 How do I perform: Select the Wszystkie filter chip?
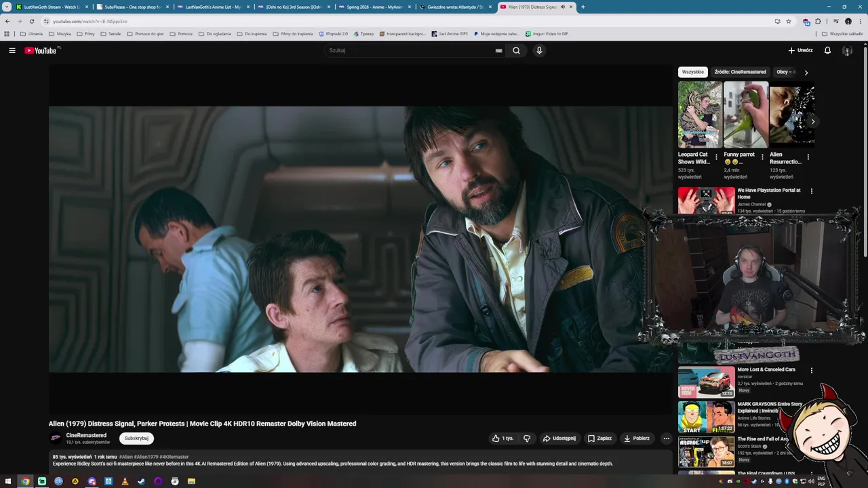tap(693, 72)
